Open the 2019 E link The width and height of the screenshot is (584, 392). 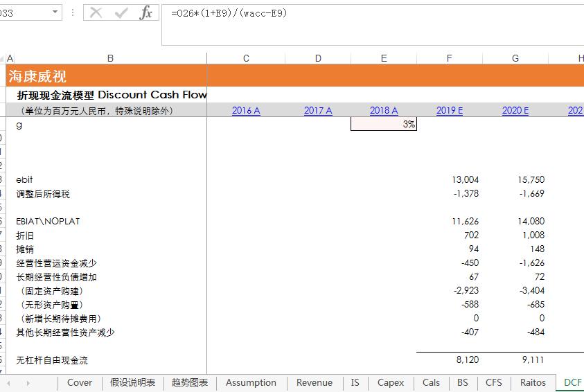click(450, 111)
